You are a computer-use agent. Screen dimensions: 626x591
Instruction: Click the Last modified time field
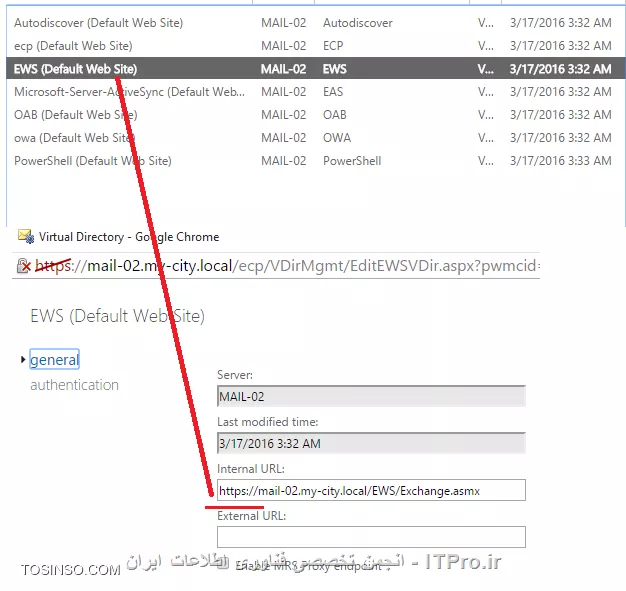pyautogui.click(x=371, y=443)
